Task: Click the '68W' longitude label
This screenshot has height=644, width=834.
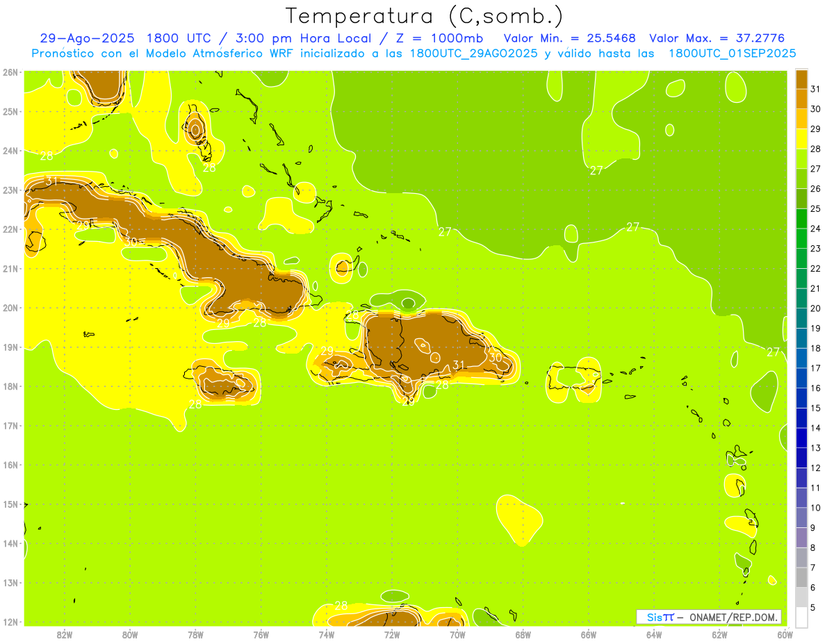Action: pyautogui.click(x=523, y=634)
